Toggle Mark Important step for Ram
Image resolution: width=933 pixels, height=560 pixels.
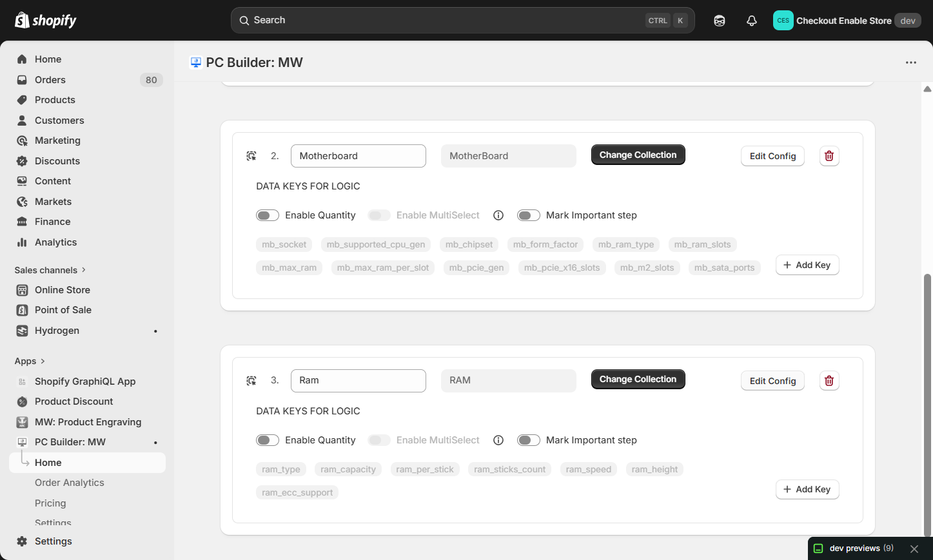529,440
